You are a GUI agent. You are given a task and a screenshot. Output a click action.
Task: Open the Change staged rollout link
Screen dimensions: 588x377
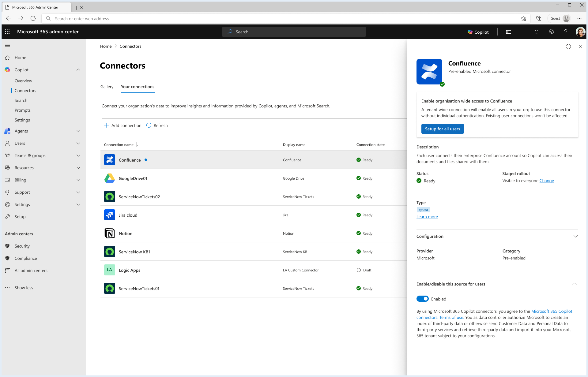pyautogui.click(x=547, y=181)
